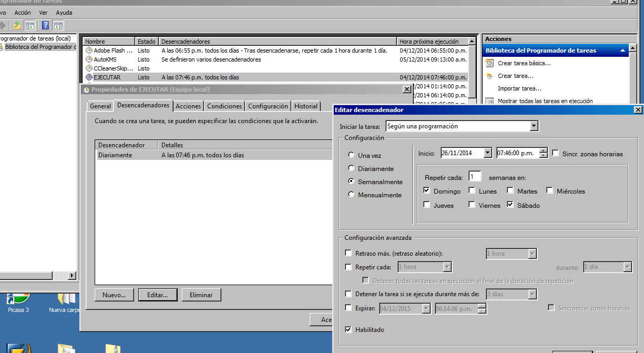
Task: Click the Importar toolbar folder icon
Action: [17, 25]
